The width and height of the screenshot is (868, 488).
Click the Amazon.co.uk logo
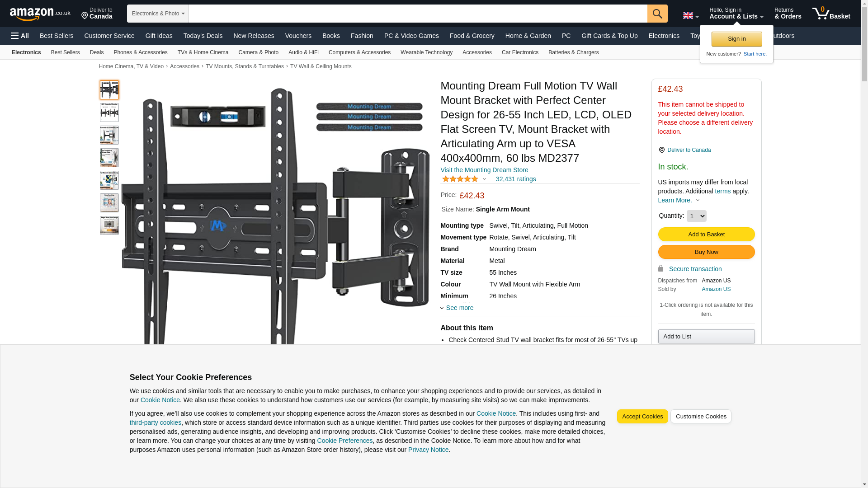pyautogui.click(x=40, y=14)
